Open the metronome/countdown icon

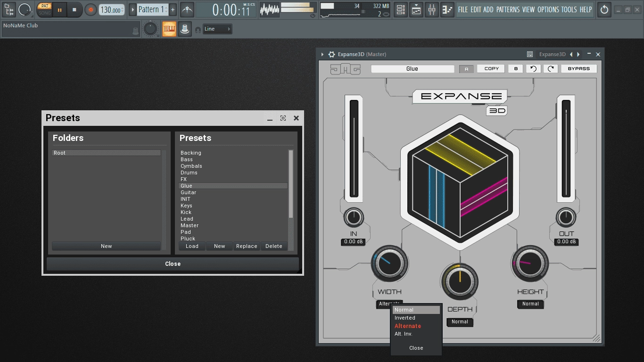pyautogui.click(x=187, y=9)
